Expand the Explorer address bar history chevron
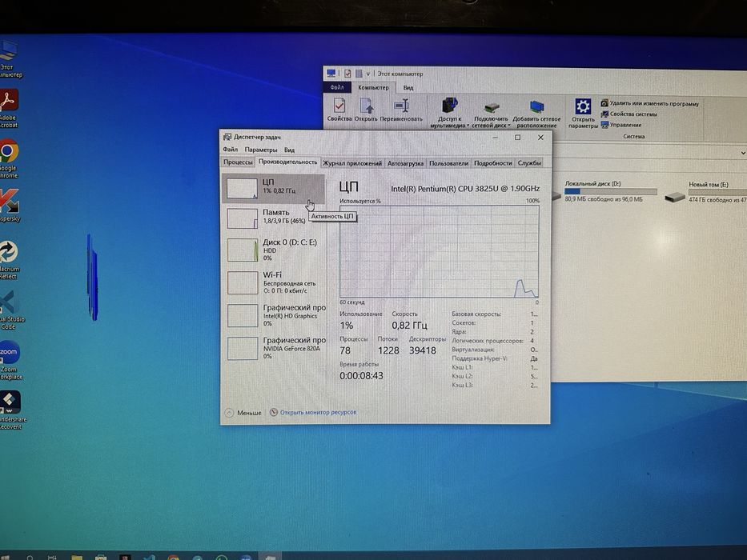The width and height of the screenshot is (747, 560). point(743,153)
